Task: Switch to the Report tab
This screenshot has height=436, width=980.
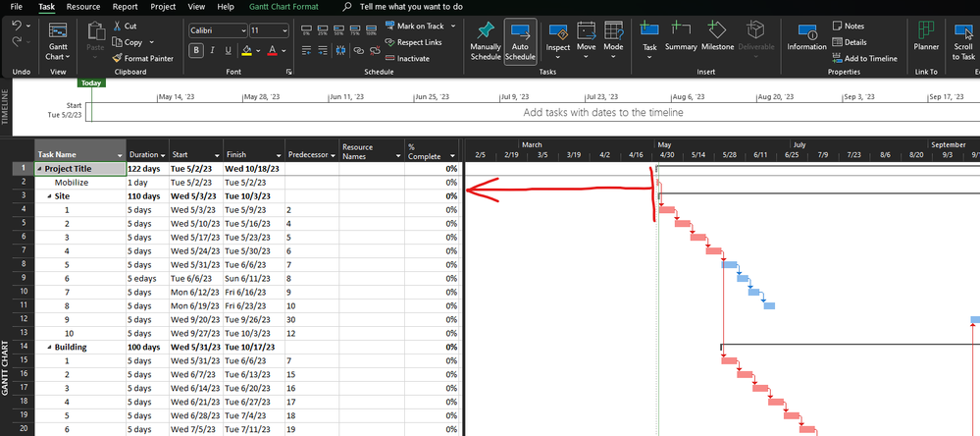Action: 125,7
